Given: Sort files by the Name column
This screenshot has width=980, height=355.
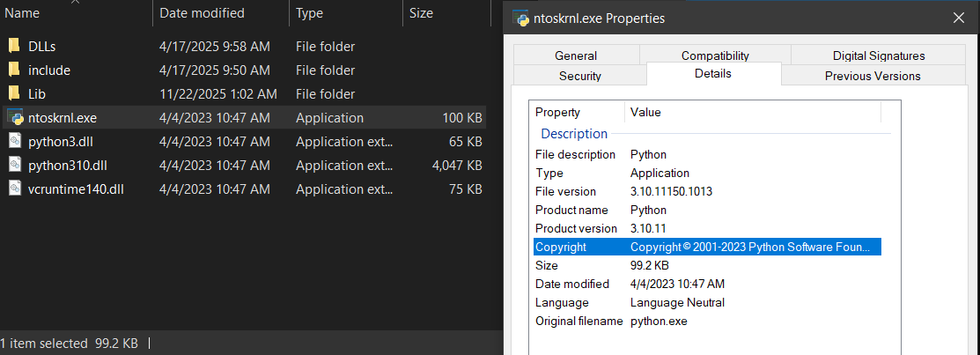Looking at the screenshot, I should pos(77,13).
